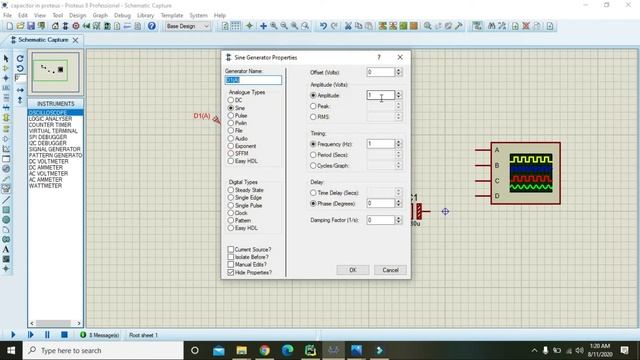Viewport: 640px width, 360px height.
Task: Select SIGNAL GENERATOR in instruments list
Action: click(x=55, y=149)
